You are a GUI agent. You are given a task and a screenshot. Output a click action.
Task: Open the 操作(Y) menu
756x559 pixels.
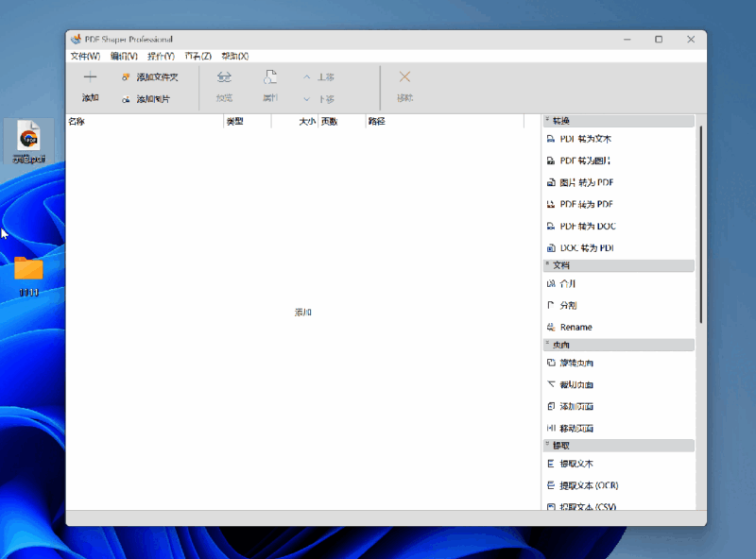pos(161,57)
